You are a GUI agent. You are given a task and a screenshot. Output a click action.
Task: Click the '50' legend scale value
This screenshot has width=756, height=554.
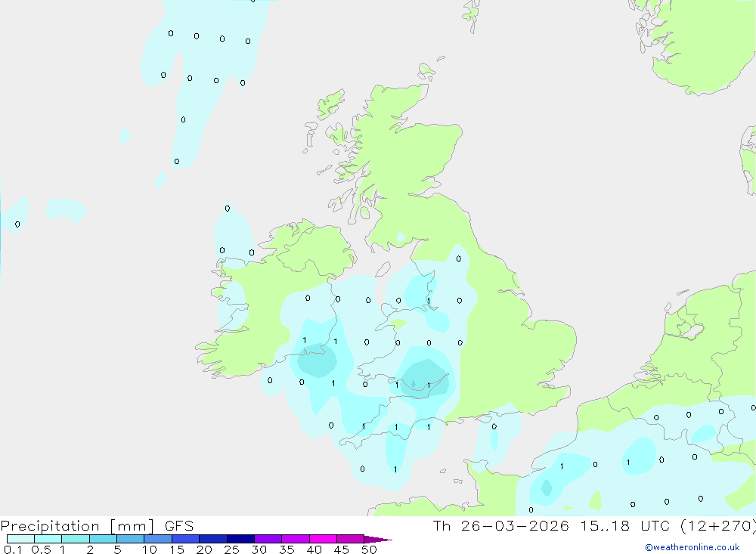click(369, 549)
